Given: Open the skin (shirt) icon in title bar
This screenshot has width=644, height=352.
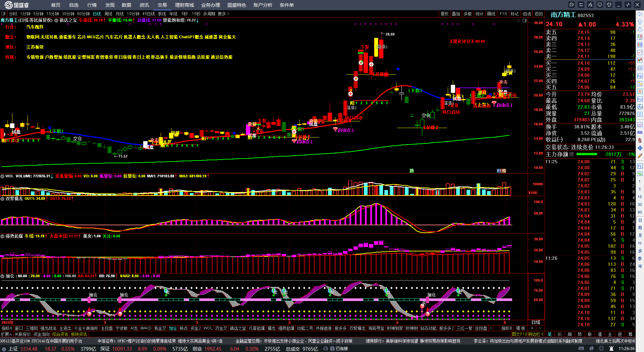Looking at the screenshot, I should (x=609, y=5).
